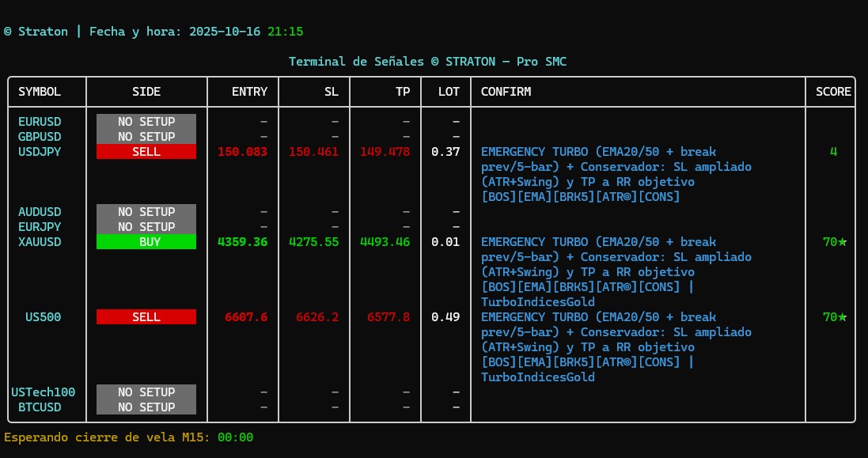Click the green BUY badge for XAUUSD

pyautogui.click(x=146, y=242)
